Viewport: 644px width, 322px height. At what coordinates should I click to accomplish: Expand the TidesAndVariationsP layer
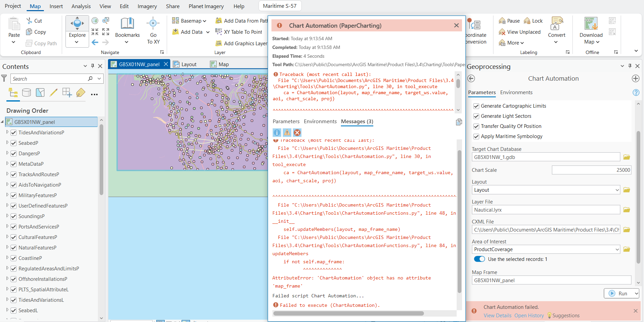coord(7,132)
